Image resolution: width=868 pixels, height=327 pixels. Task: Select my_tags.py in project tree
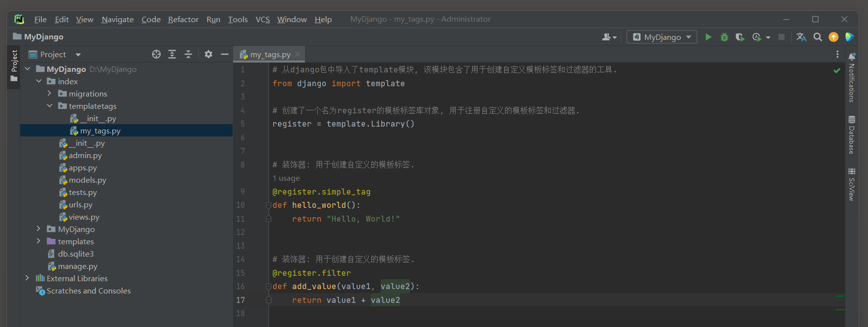coord(95,131)
